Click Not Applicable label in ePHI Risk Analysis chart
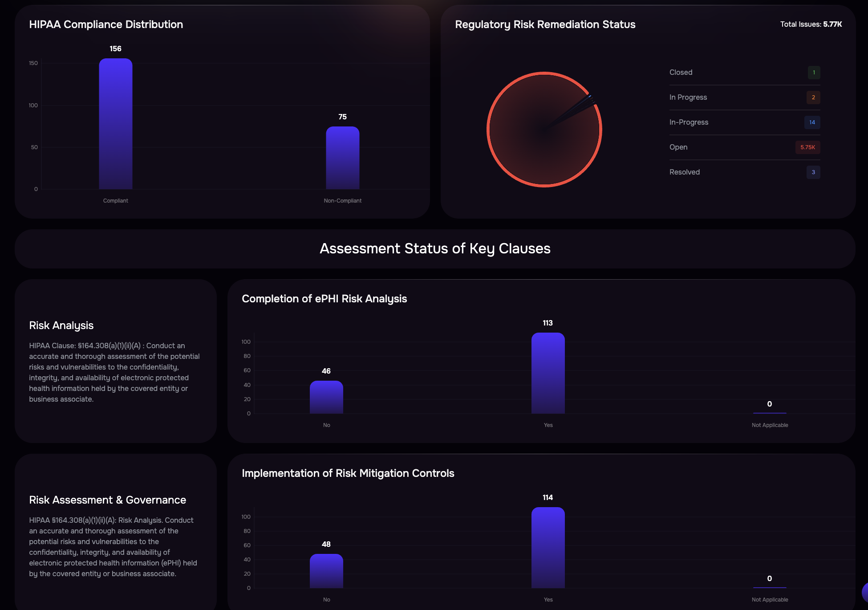 coord(770,425)
